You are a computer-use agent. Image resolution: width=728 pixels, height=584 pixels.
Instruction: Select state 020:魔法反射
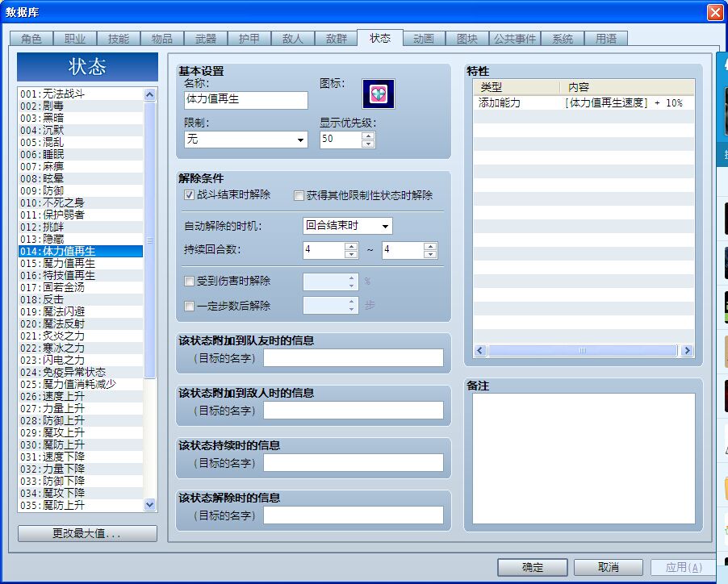click(x=81, y=323)
